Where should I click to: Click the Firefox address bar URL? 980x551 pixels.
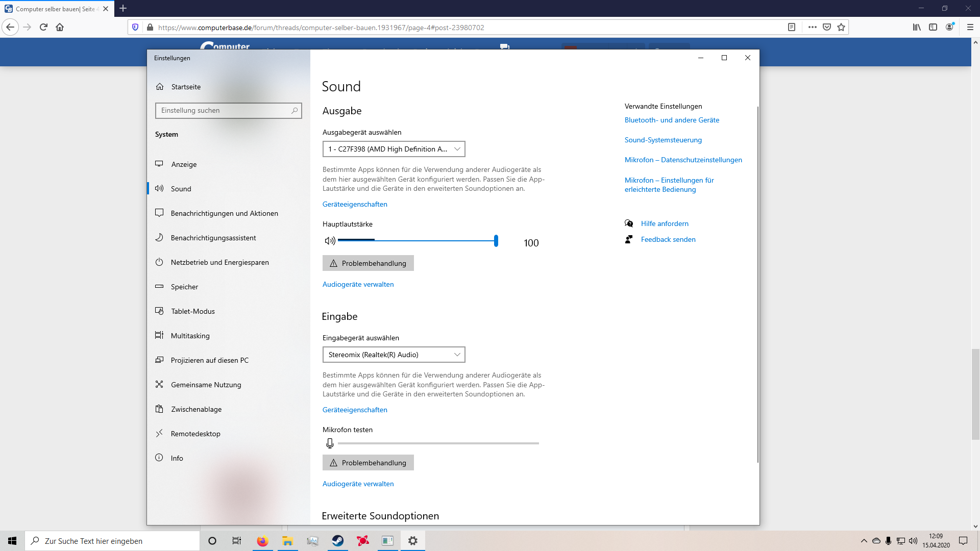click(x=321, y=28)
